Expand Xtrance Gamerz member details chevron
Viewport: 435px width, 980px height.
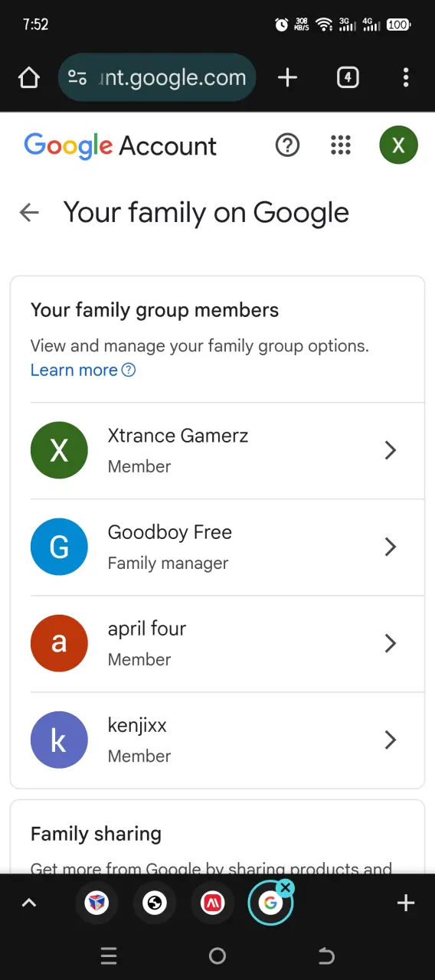[390, 450]
